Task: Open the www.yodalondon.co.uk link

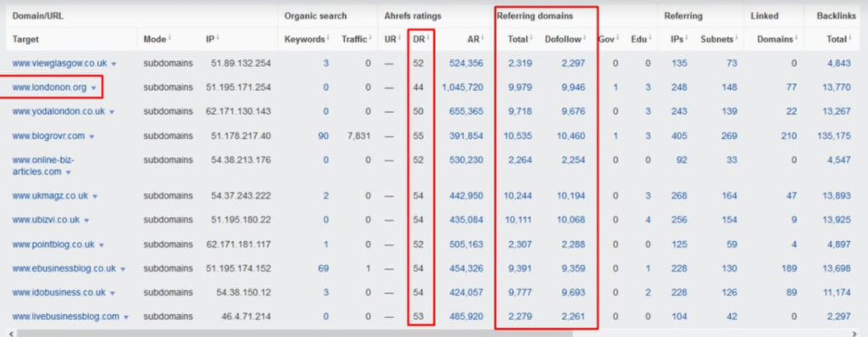Action: point(58,111)
